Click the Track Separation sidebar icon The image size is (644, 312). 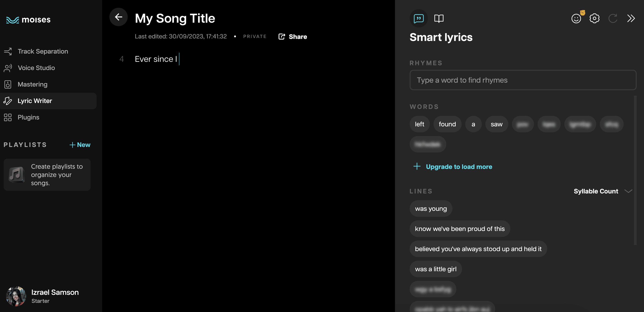coord(8,51)
